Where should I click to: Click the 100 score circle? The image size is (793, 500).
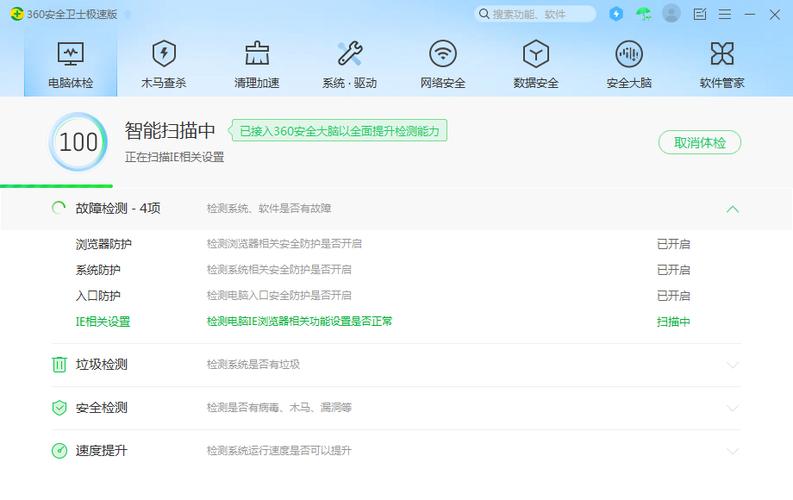(78, 142)
